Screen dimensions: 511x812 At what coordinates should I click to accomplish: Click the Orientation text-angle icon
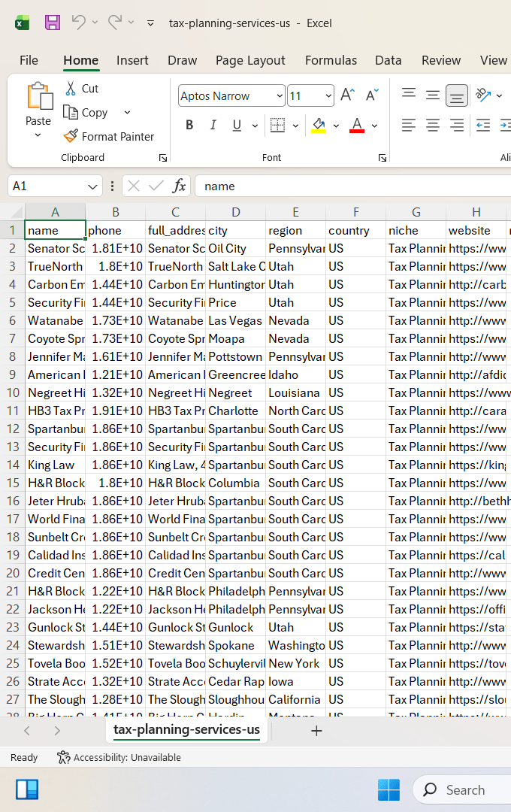483,95
